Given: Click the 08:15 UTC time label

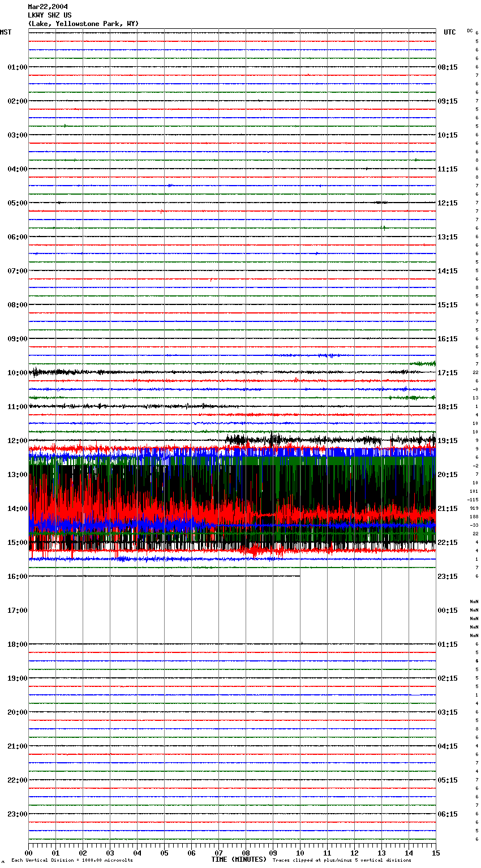Looking at the screenshot, I should 448,67.
